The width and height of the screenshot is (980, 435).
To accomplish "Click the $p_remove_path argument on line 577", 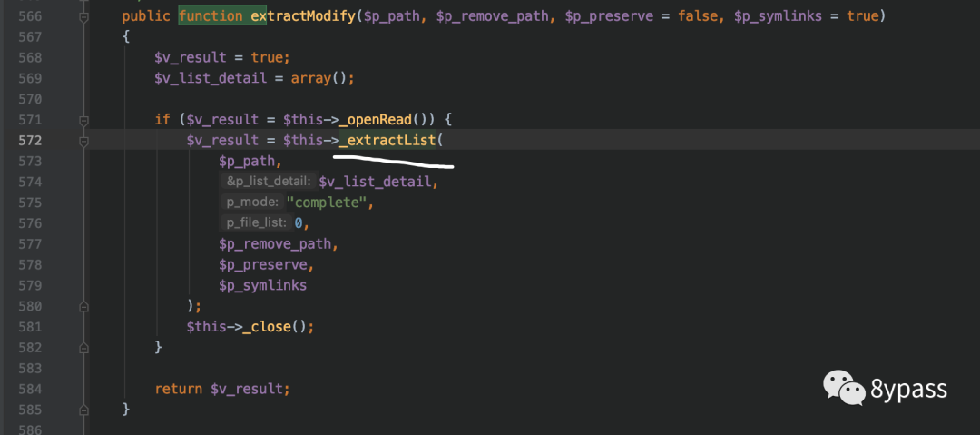I will pos(274,243).
